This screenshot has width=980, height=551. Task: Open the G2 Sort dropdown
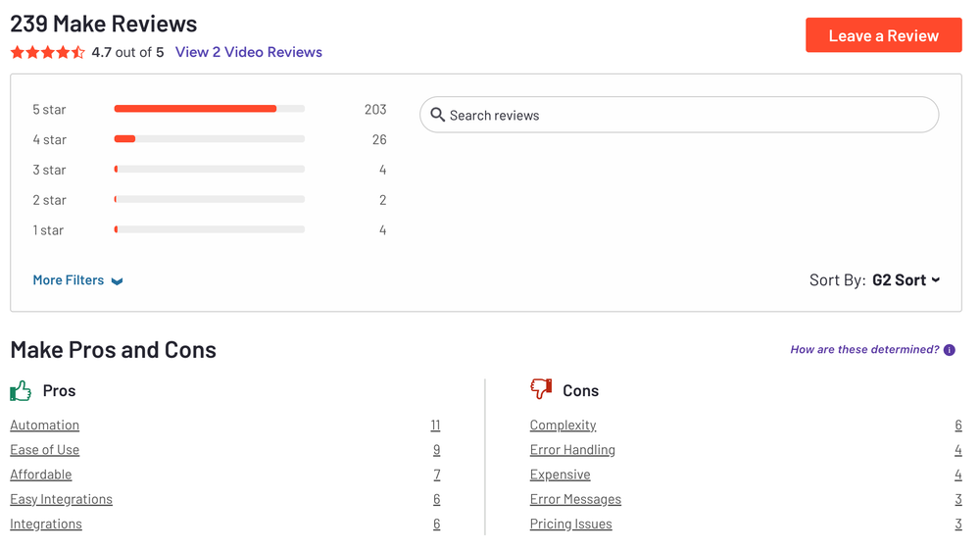coord(906,280)
